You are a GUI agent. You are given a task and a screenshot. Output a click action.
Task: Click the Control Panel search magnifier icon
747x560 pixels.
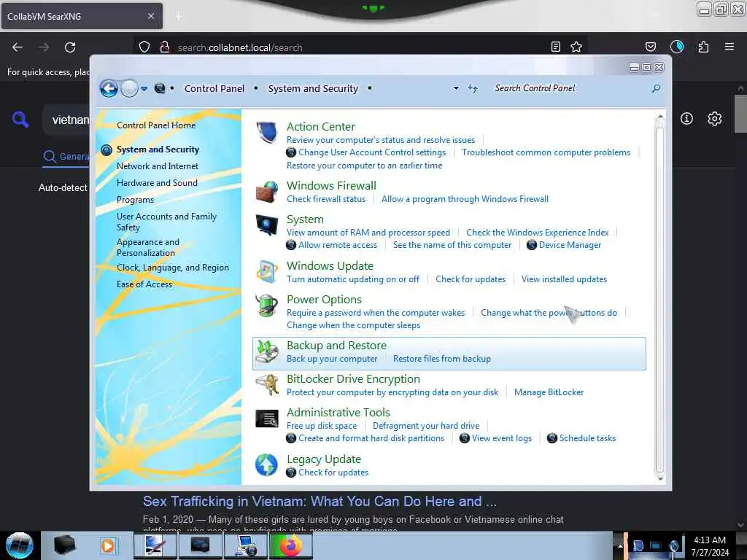pyautogui.click(x=656, y=88)
